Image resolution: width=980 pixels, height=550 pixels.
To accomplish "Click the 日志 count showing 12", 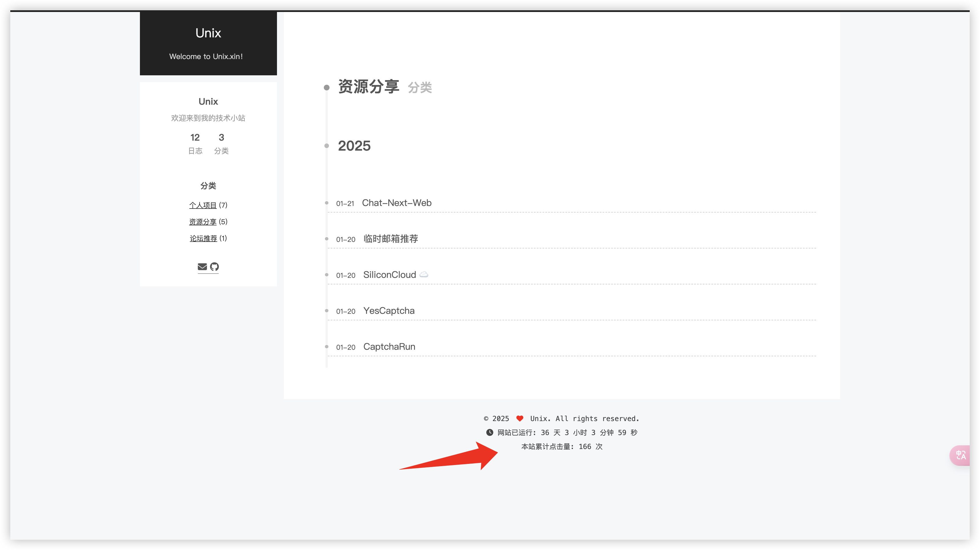I will pyautogui.click(x=195, y=137).
